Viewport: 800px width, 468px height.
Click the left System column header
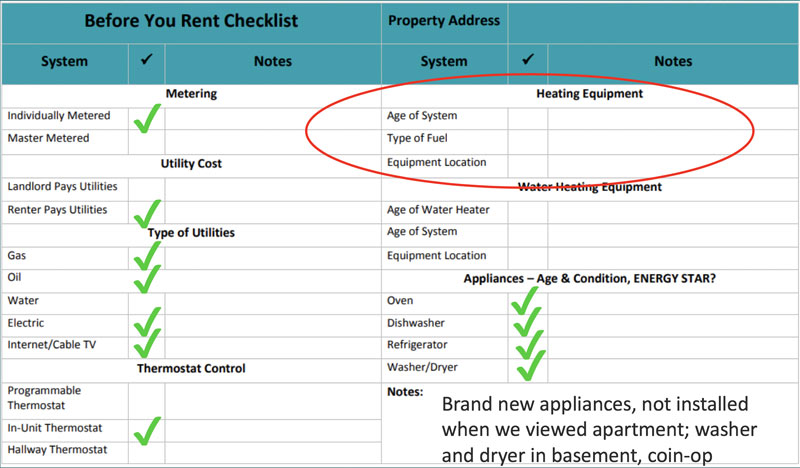point(64,61)
